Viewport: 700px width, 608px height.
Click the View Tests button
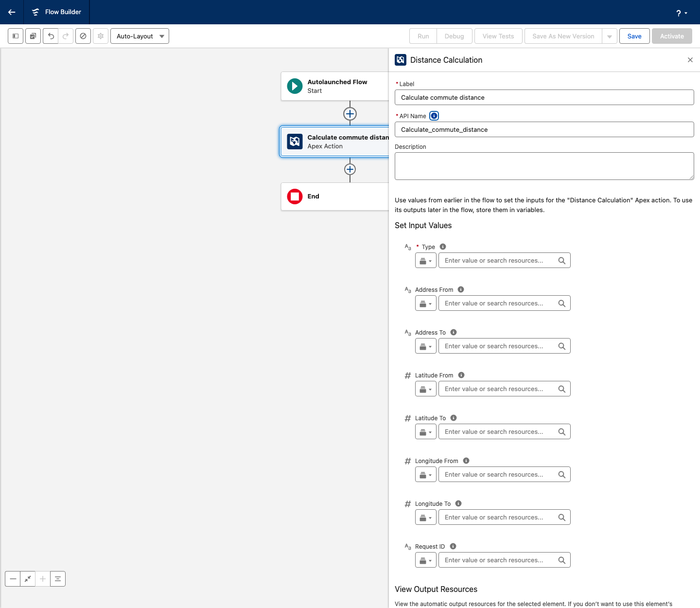[x=498, y=36]
